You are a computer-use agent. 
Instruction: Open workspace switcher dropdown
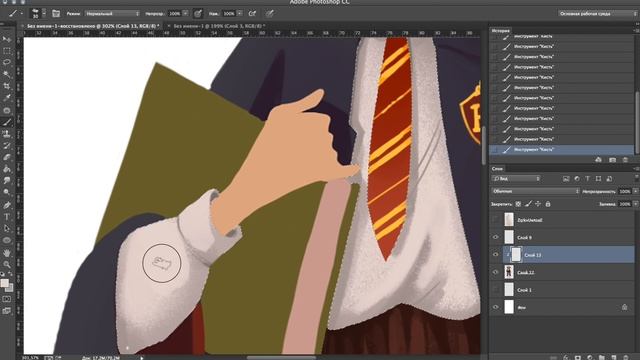point(597,13)
